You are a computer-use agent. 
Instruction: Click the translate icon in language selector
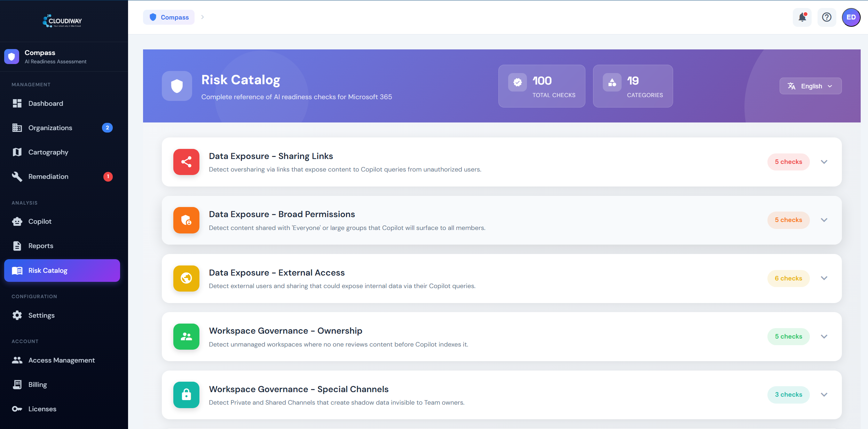coord(791,86)
